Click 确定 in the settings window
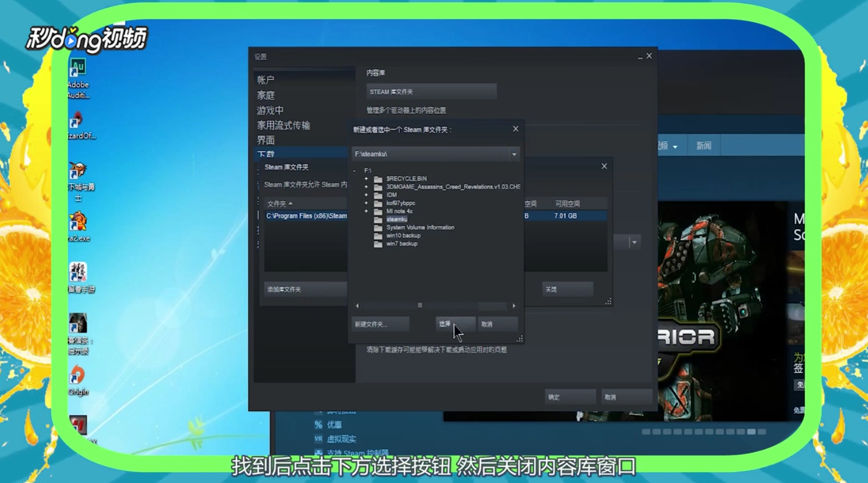The width and height of the screenshot is (868, 483). [570, 397]
